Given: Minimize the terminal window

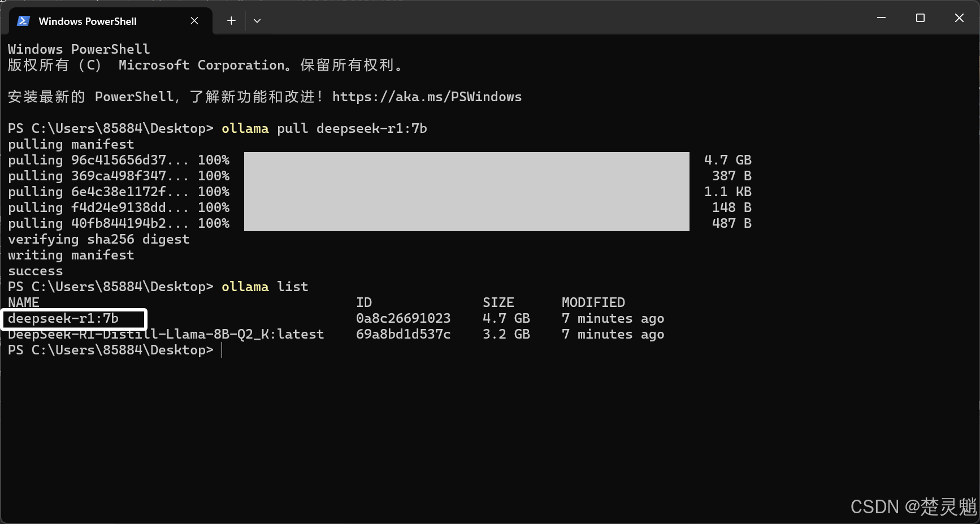Looking at the screenshot, I should (881, 18).
